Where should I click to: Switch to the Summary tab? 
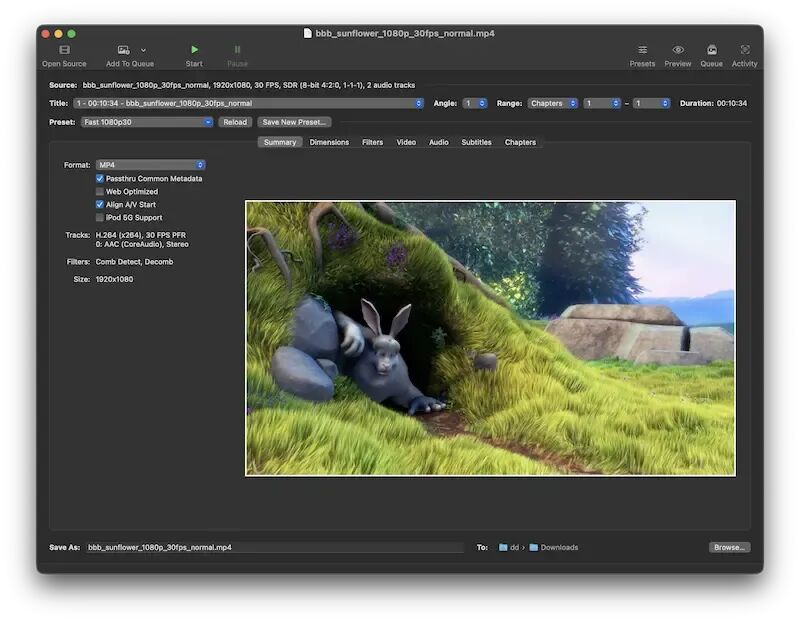tap(280, 142)
